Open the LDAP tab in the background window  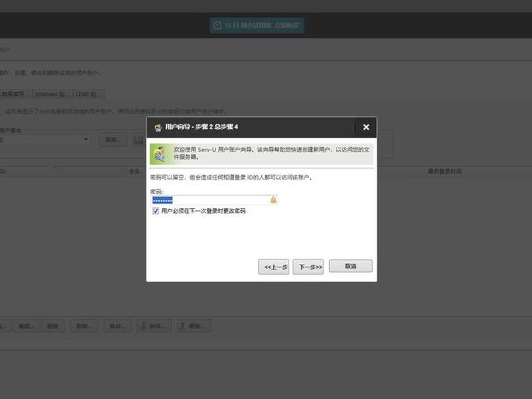click(x=89, y=94)
